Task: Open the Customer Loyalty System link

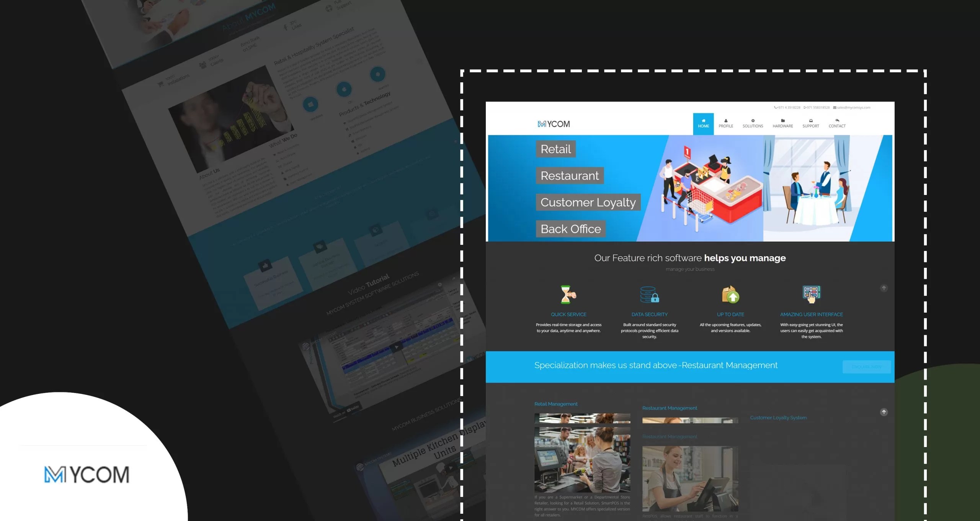Action: (778, 418)
